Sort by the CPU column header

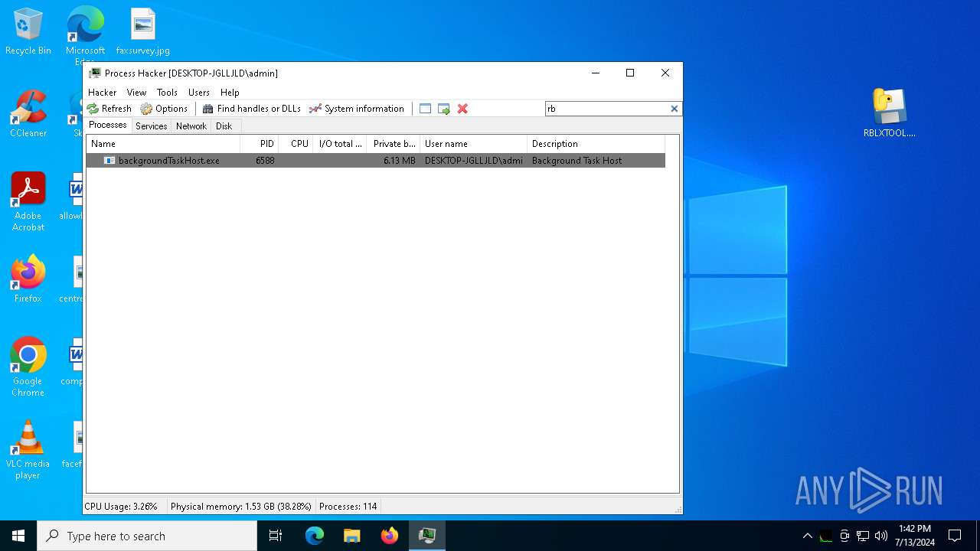[x=296, y=144]
